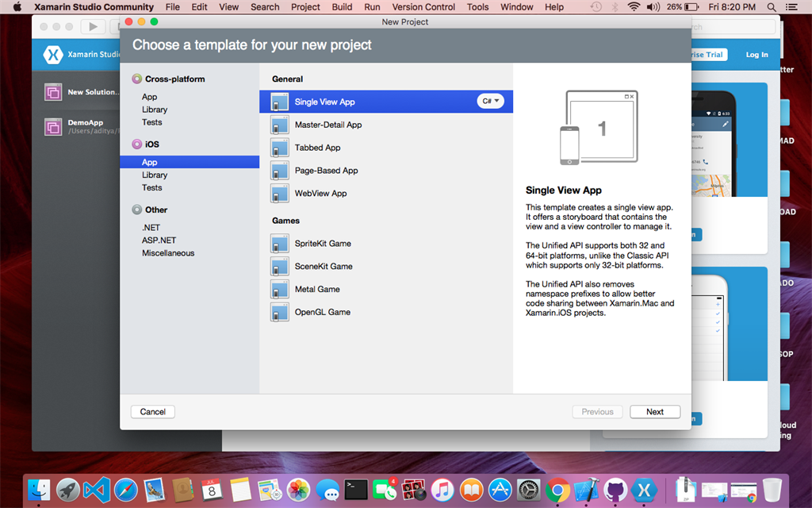Select App under iOS
Image resolution: width=812 pixels, height=508 pixels.
click(x=190, y=162)
